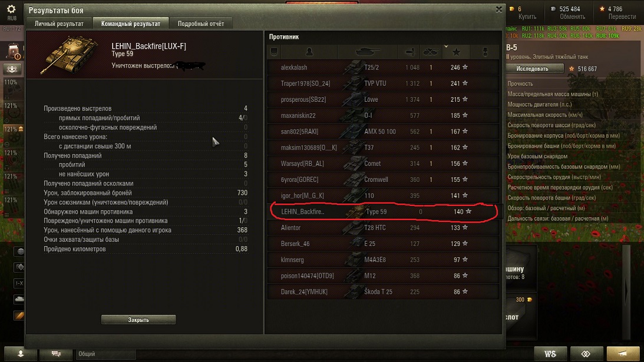
Task: Select the Командный результат tab
Action: 131,24
